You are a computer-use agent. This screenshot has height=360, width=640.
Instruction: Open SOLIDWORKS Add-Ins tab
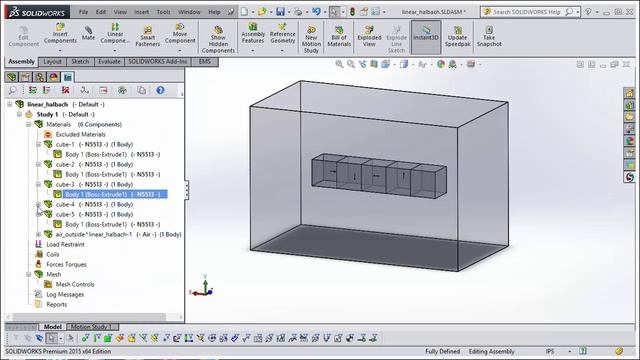pos(158,62)
